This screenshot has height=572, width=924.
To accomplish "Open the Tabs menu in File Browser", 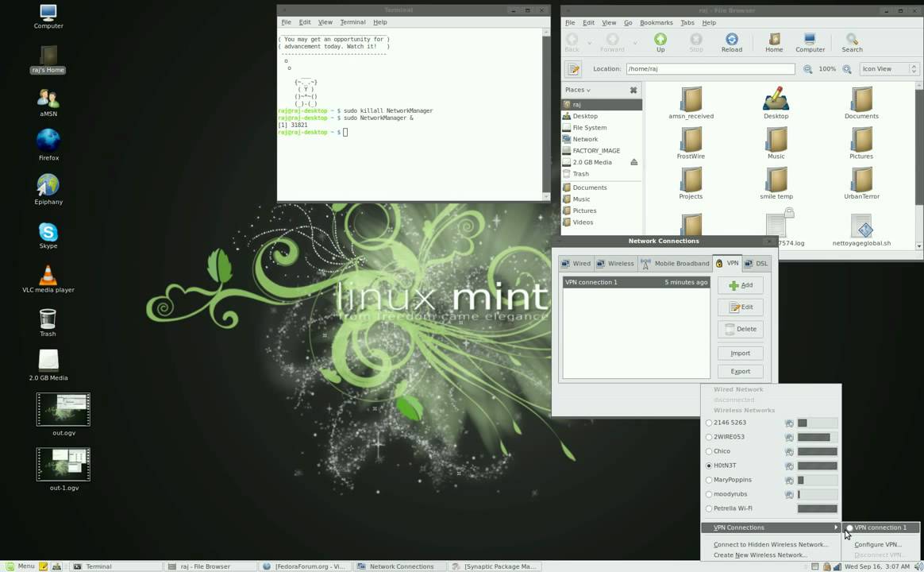I will point(687,23).
